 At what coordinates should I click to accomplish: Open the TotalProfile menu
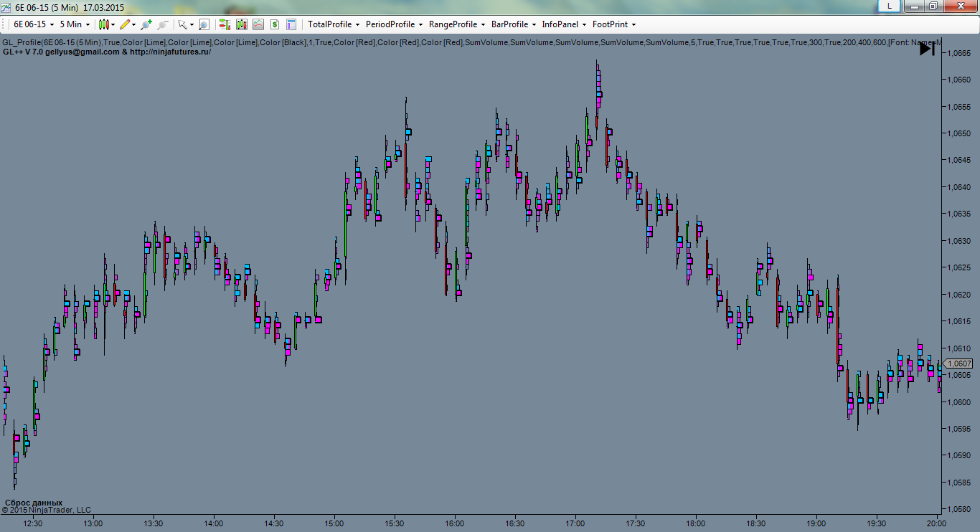(x=334, y=24)
